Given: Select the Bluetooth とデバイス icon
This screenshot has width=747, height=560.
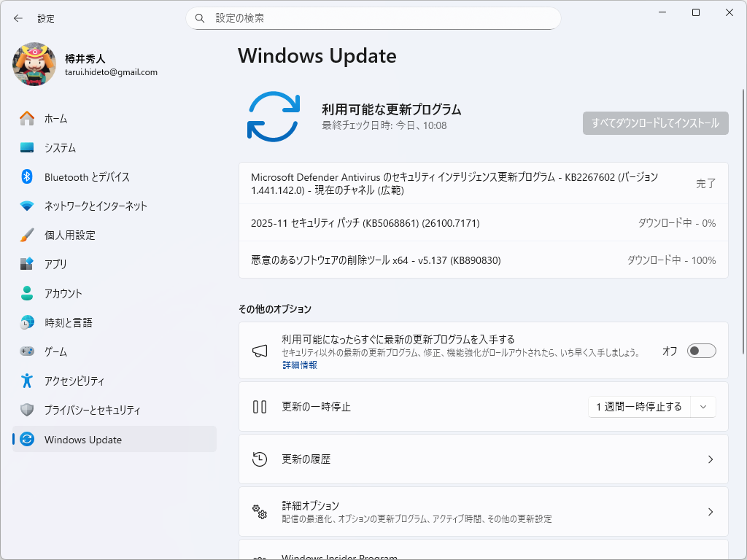Looking at the screenshot, I should pos(26,177).
